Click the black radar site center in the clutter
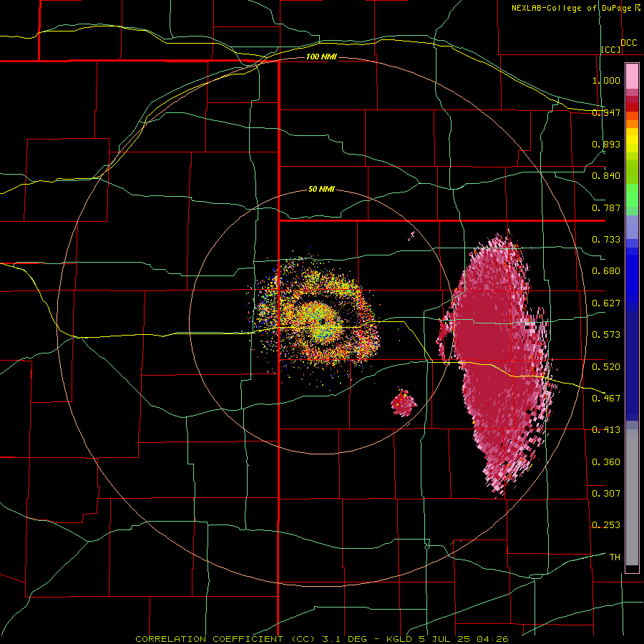 [x=323, y=321]
